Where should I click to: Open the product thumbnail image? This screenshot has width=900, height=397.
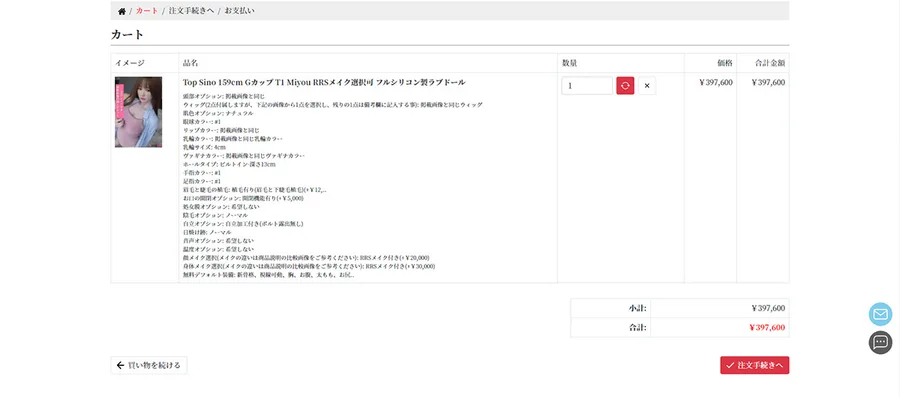point(138,112)
